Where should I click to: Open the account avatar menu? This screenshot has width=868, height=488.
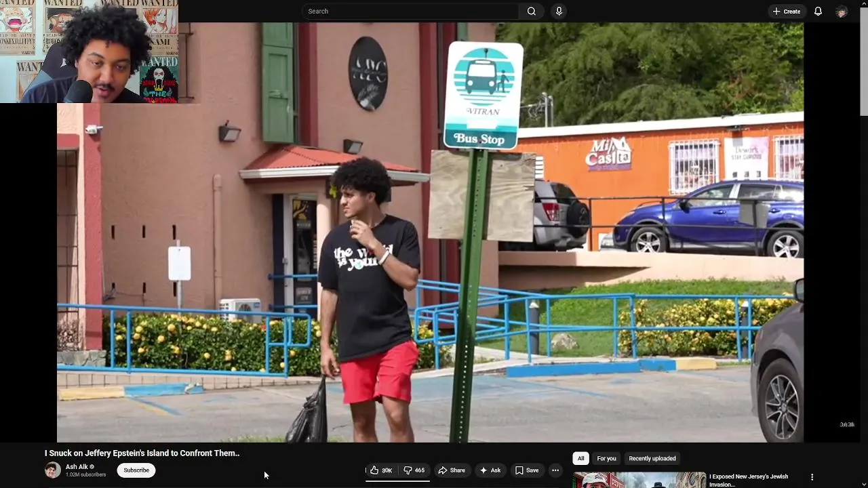pos(842,12)
